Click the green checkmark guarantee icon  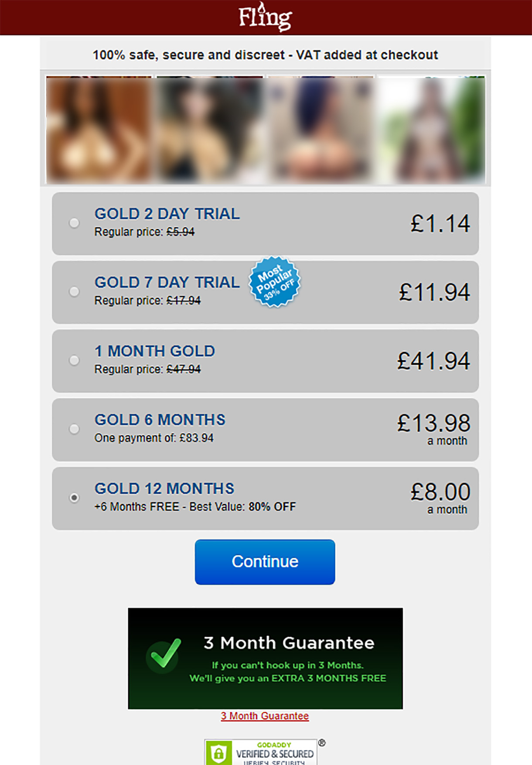click(164, 654)
